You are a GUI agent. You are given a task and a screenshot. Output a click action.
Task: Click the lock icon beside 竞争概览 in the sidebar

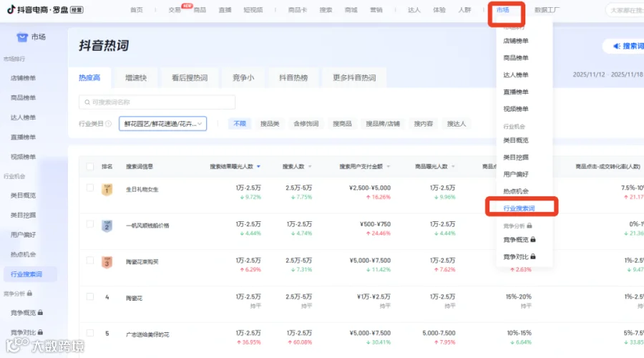tap(40, 312)
